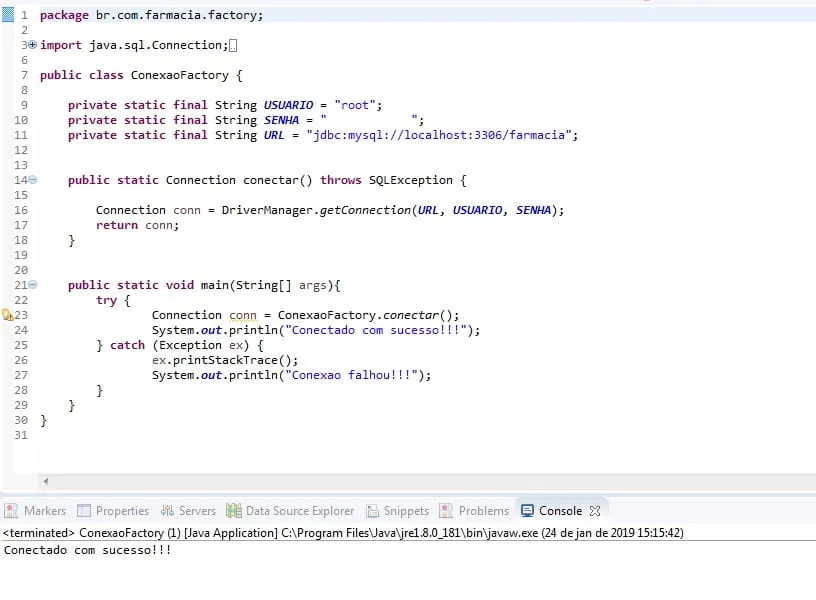
Task: Close the Console view tab
Action: click(x=595, y=510)
